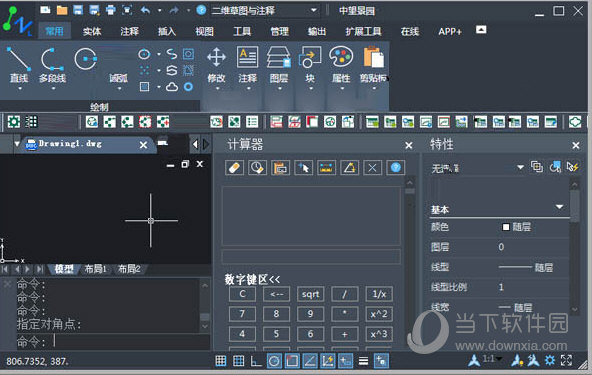Click the command line input field
The height and width of the screenshot is (375, 592).
[x=113, y=342]
